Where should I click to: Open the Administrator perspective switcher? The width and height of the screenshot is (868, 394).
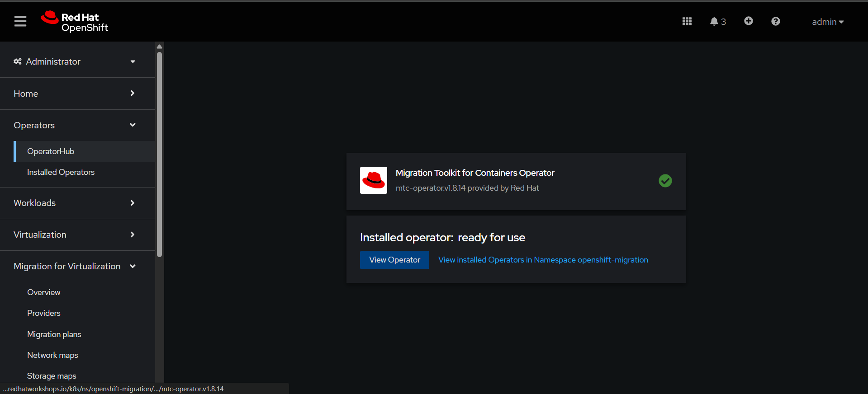coord(75,61)
